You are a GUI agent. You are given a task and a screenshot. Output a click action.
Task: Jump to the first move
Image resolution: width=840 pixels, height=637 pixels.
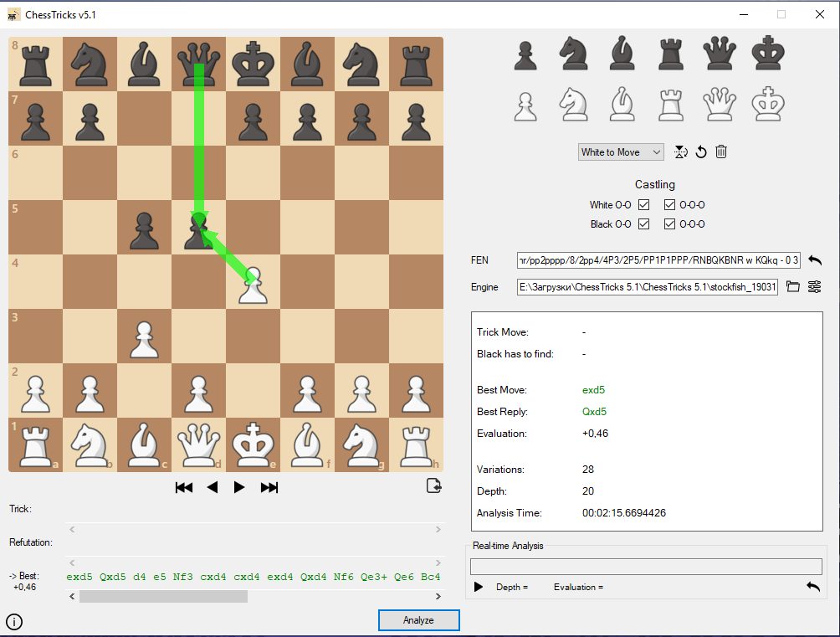[x=184, y=487]
